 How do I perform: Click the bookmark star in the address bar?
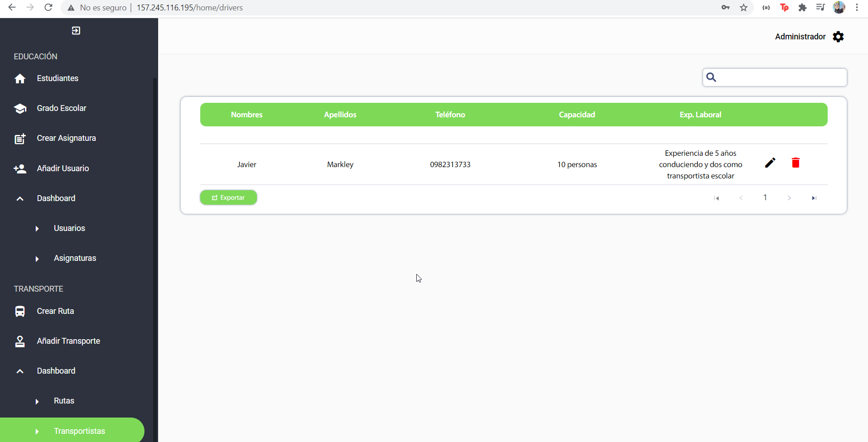coord(743,8)
